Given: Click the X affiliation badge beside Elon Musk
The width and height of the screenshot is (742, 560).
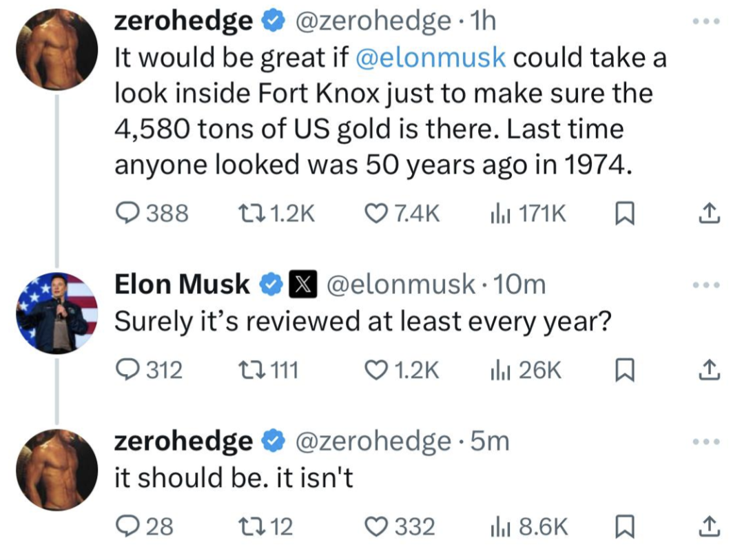Looking at the screenshot, I should point(300,284).
